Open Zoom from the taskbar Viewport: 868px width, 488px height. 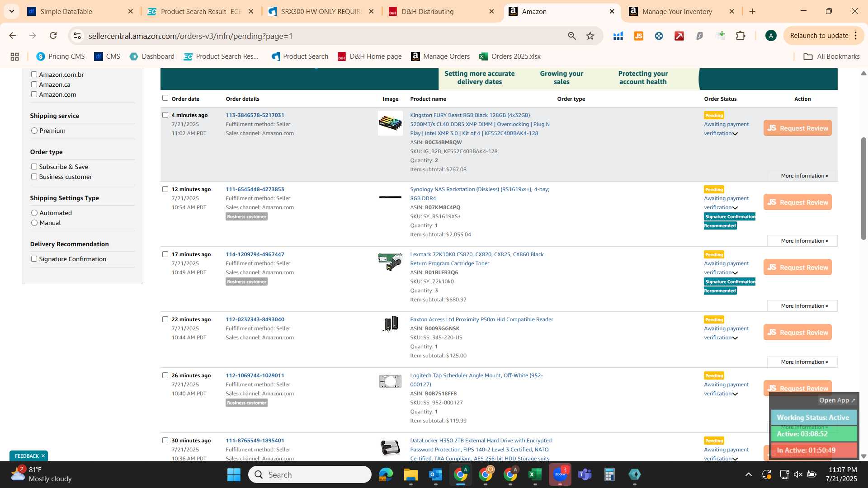pyautogui.click(x=560, y=474)
